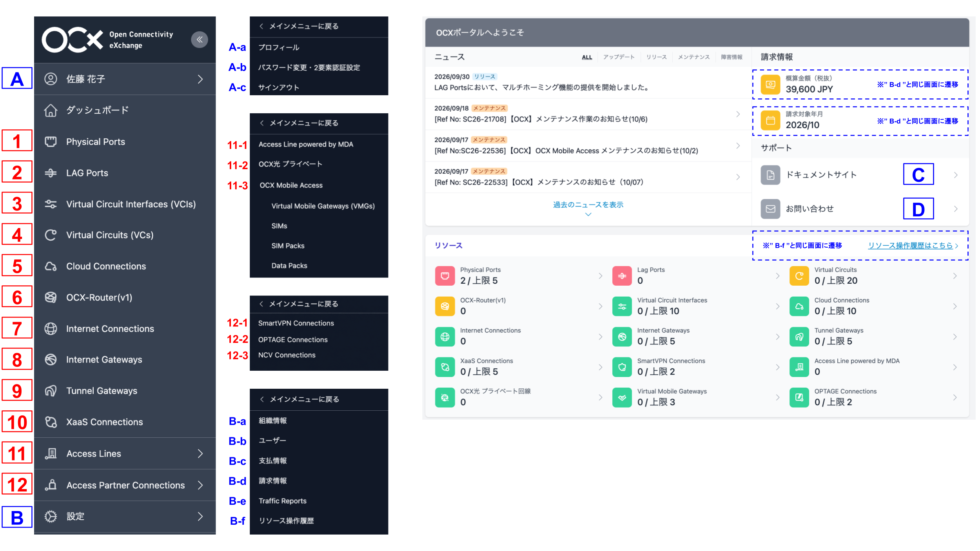The width and height of the screenshot is (980, 551).
Task: Open the Physical Ports sidebar icon
Action: (x=51, y=141)
